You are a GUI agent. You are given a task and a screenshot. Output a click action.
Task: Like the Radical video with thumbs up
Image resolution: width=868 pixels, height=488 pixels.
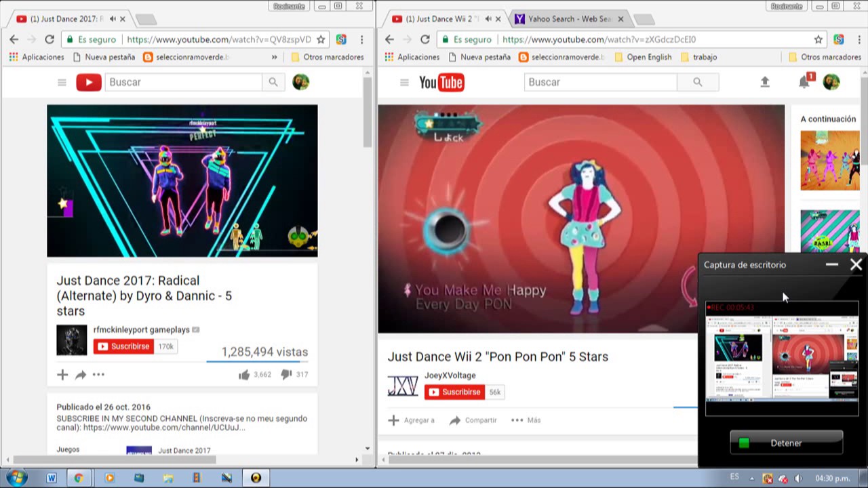coord(244,374)
